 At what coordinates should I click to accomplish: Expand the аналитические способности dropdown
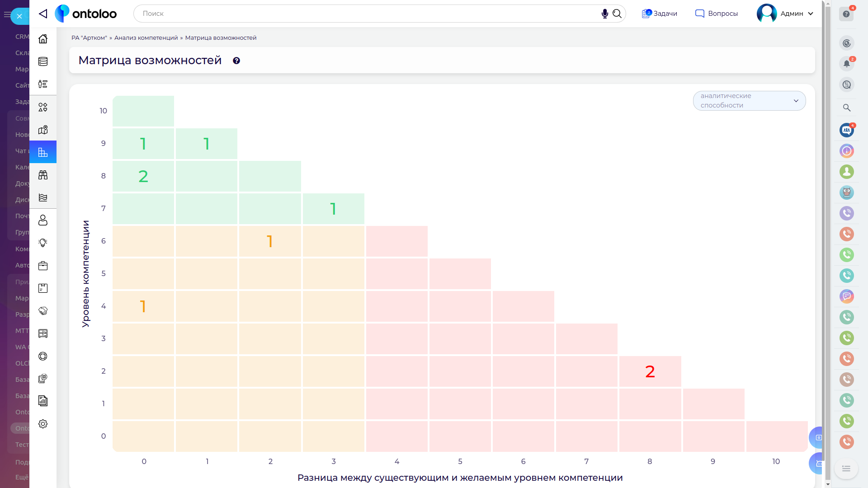click(x=749, y=101)
